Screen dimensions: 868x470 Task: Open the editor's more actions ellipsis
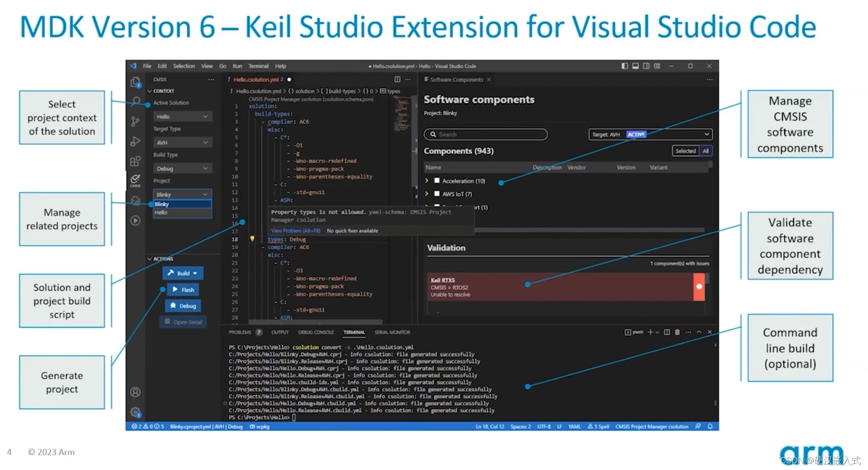408,79
